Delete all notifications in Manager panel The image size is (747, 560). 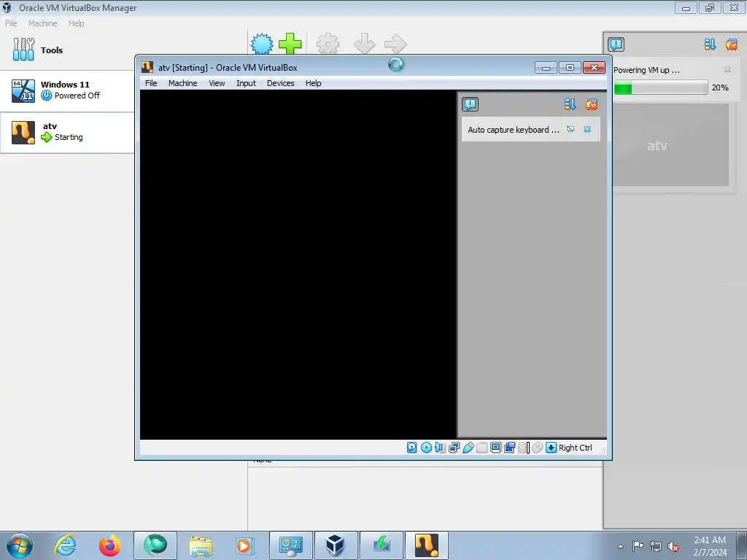coord(731,44)
